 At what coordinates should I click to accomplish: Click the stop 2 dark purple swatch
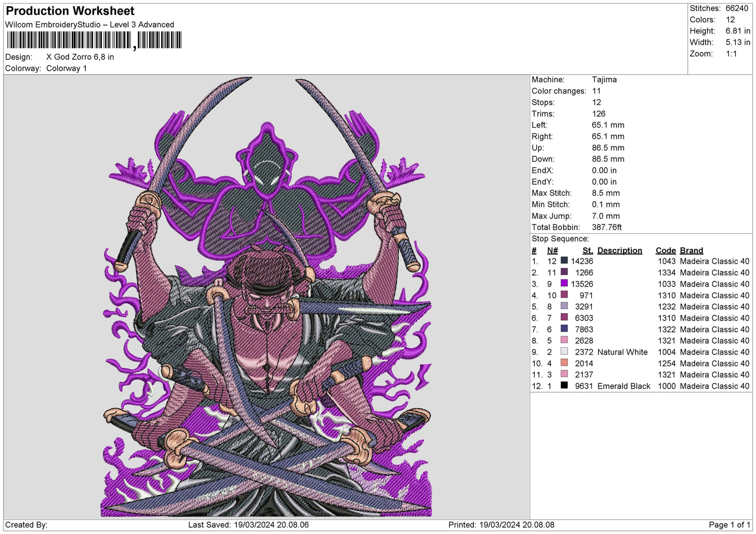(564, 272)
